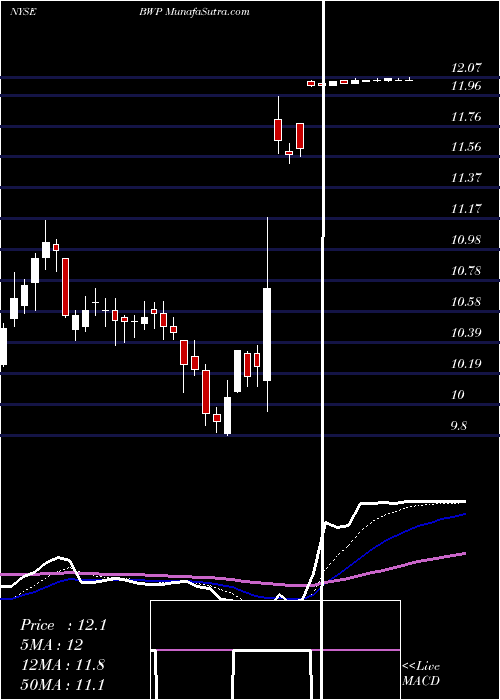
Task: Click the 12.07 price axis label
Action: click(x=467, y=68)
